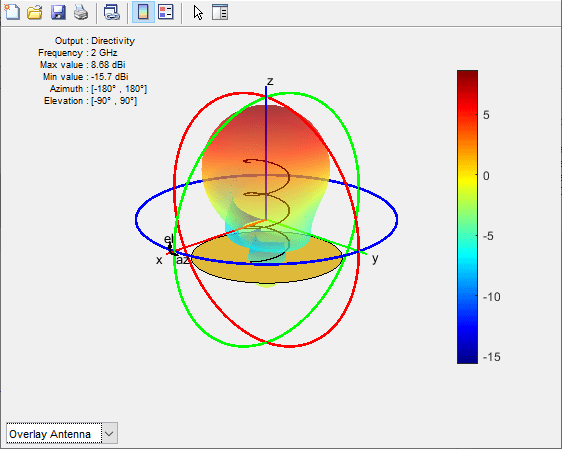The width and height of the screenshot is (562, 449).
Task: Expand the Overlay Antenna dropdown arrow
Action: (110, 434)
